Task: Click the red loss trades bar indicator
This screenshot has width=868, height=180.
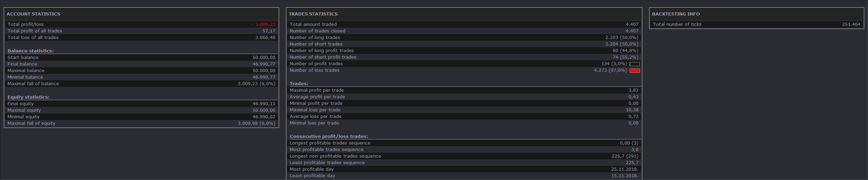Action: coord(634,71)
